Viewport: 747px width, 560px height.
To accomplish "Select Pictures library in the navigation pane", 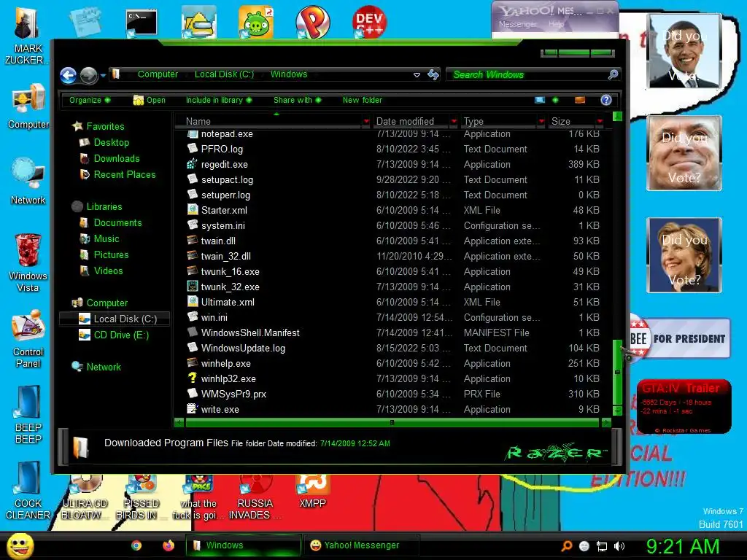I will 111,254.
